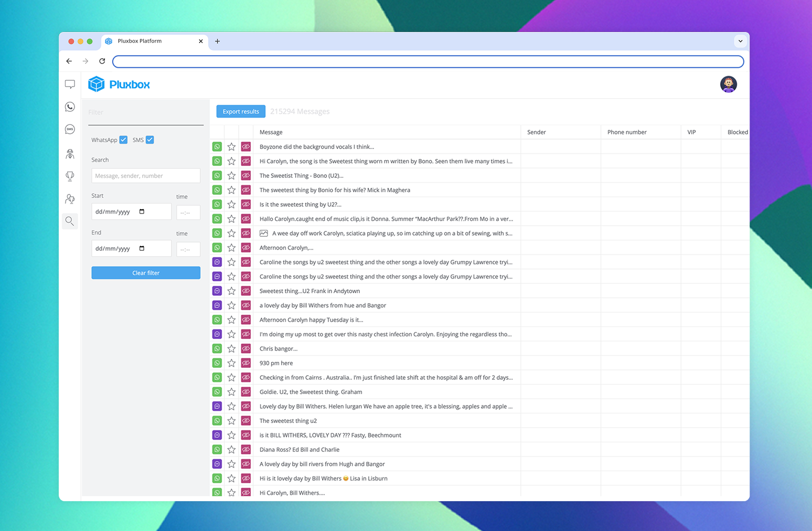Screen dimensions: 812x531
Task: Uncheck the WhatsApp filter checkbox
Action: coord(123,140)
